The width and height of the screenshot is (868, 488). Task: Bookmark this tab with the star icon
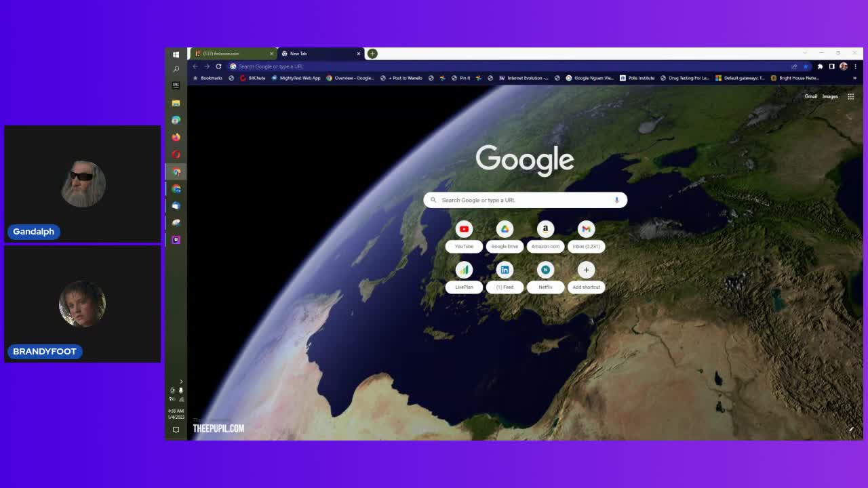pos(806,66)
